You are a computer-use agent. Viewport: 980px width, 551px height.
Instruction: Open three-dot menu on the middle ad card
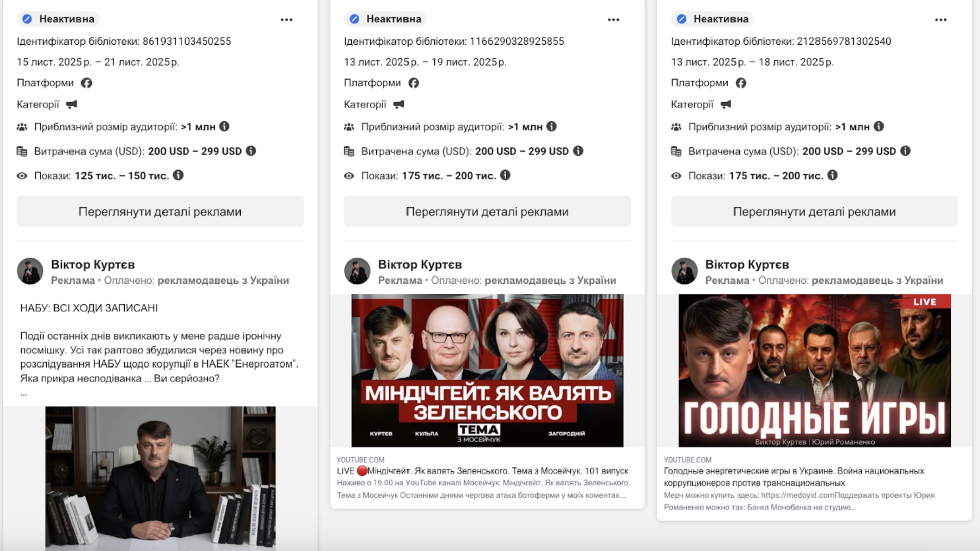click(613, 20)
